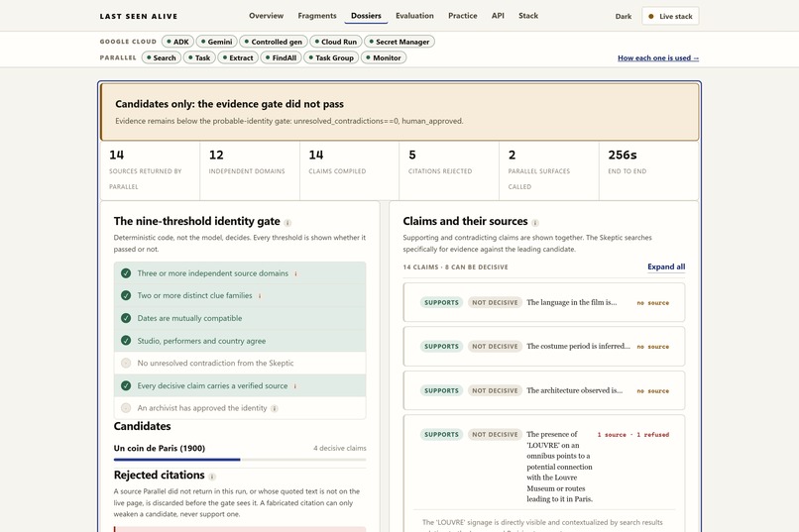
Task: Click no source label on costume period claim
Action: coord(652,347)
